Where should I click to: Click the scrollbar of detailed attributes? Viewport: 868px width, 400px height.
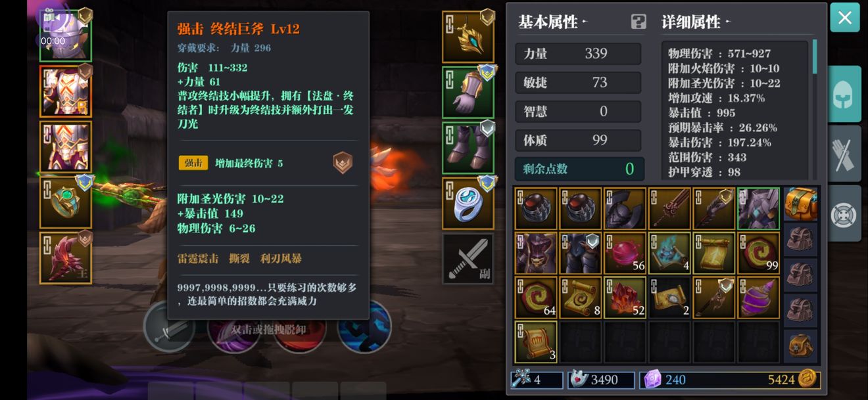pyautogui.click(x=815, y=57)
